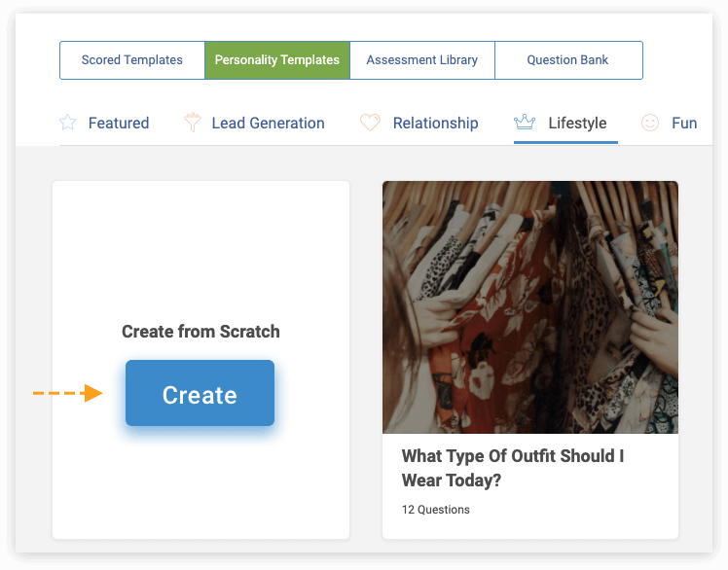Viewport: 728px width, 570px height.
Task: Select the Personality Templates tab
Action: click(x=277, y=60)
